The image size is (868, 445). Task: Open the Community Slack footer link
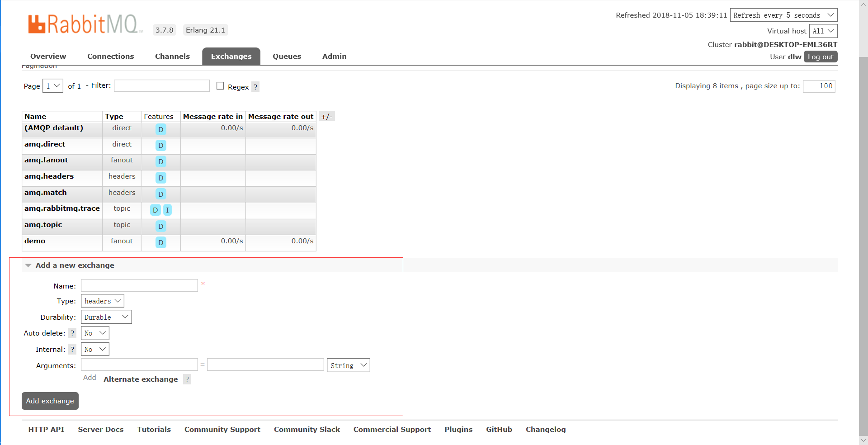coord(307,430)
